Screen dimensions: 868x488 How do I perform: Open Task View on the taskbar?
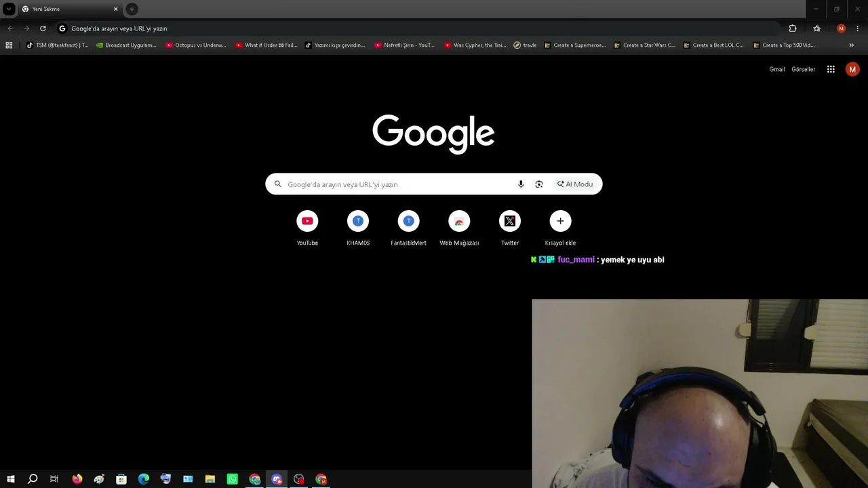pyautogui.click(x=54, y=479)
